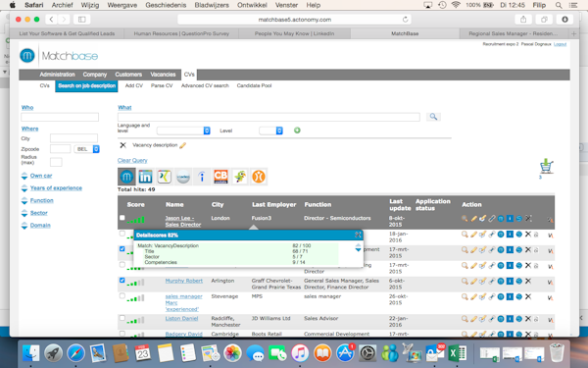Screen dimensions: 588x368
Task: Open the Murphy Robert candidate link
Action: (x=184, y=281)
